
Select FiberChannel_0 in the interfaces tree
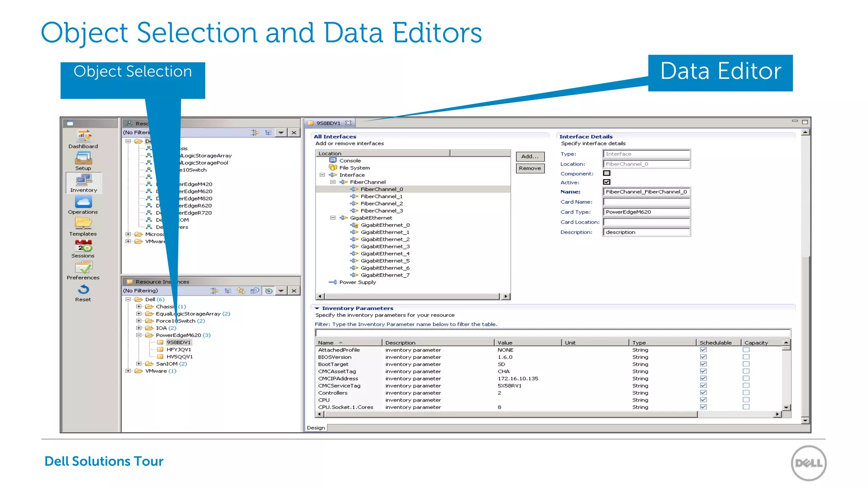381,189
